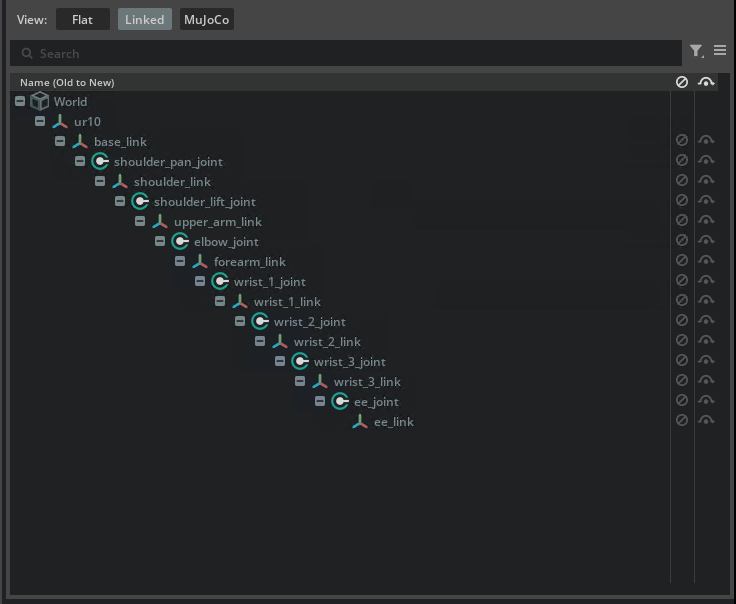Viewport: 736px width, 604px height.
Task: Collapse the wrist_2_joint tree node
Action: pos(240,321)
